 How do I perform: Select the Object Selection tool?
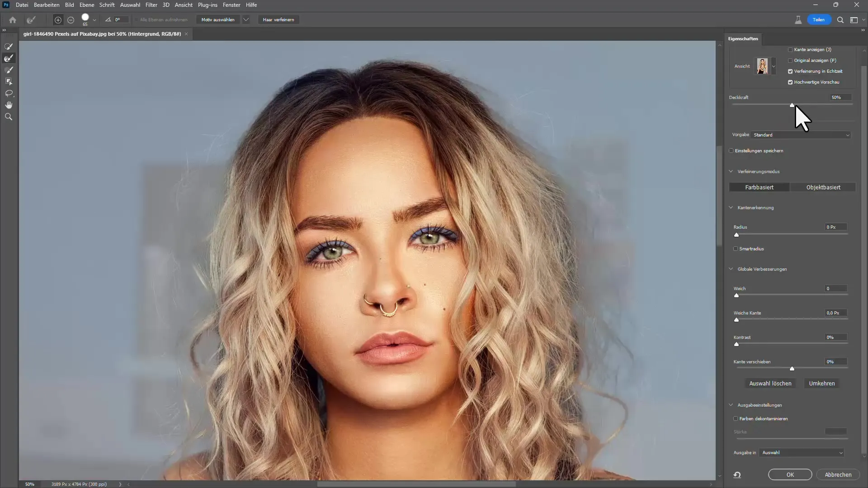coord(9,82)
